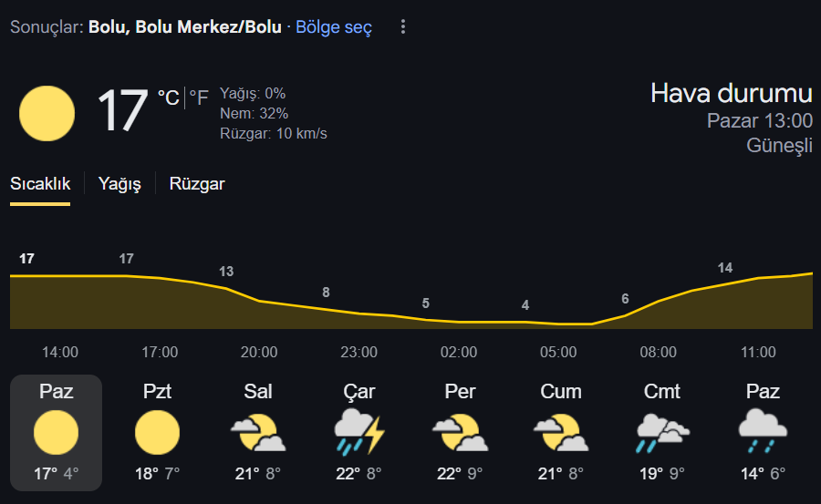The image size is (821, 504).
Task: Select Friday (Cum) partly cloudy icon
Action: click(561, 432)
